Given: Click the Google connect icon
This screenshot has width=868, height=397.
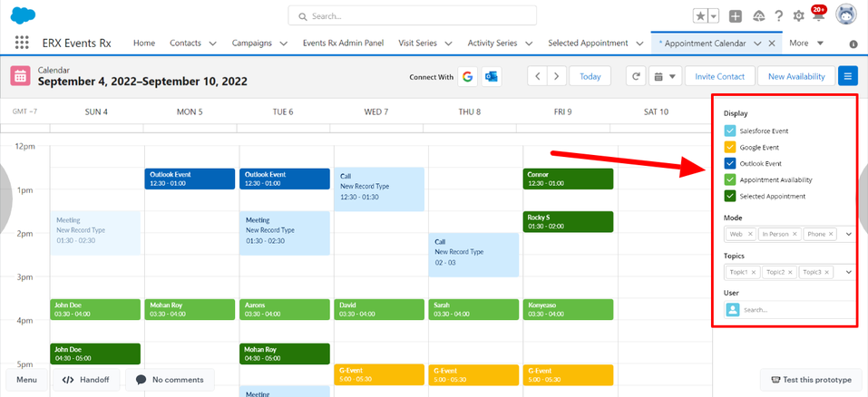Looking at the screenshot, I should [468, 77].
